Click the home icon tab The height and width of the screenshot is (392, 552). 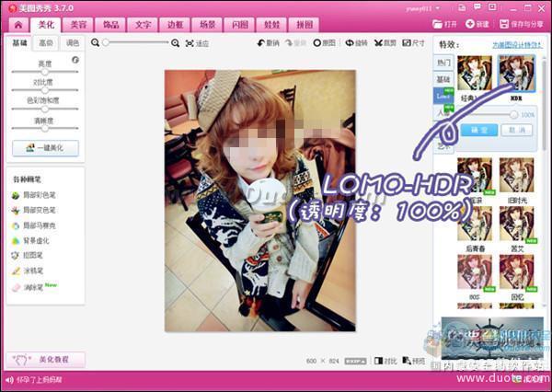pyautogui.click(x=18, y=24)
